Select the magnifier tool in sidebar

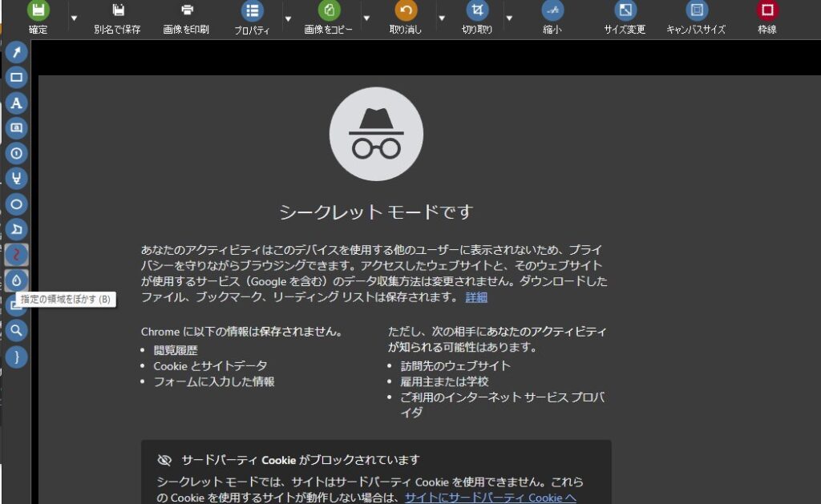pos(16,331)
